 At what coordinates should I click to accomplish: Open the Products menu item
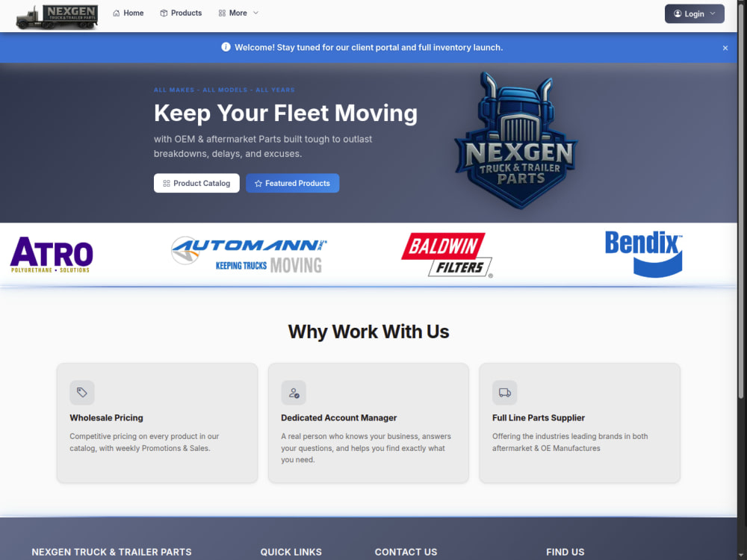[181, 13]
